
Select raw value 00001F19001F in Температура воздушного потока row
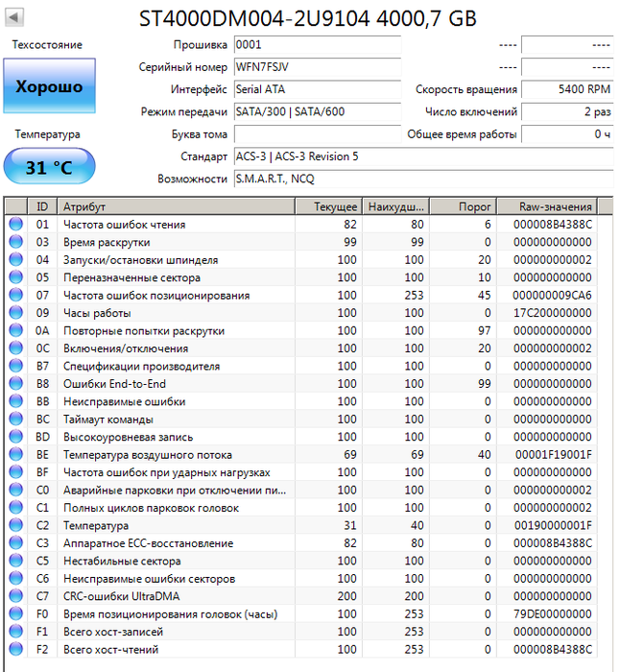pyautogui.click(x=554, y=454)
